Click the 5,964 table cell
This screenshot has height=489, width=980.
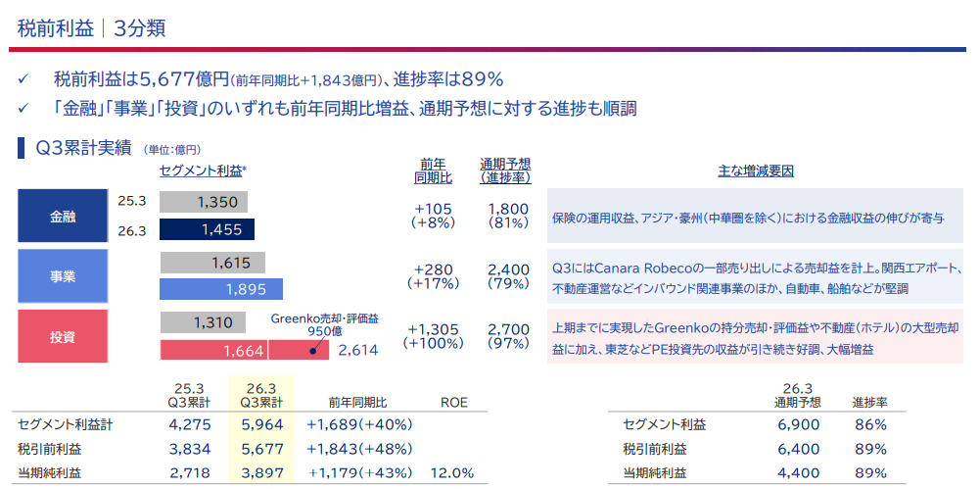(x=262, y=425)
